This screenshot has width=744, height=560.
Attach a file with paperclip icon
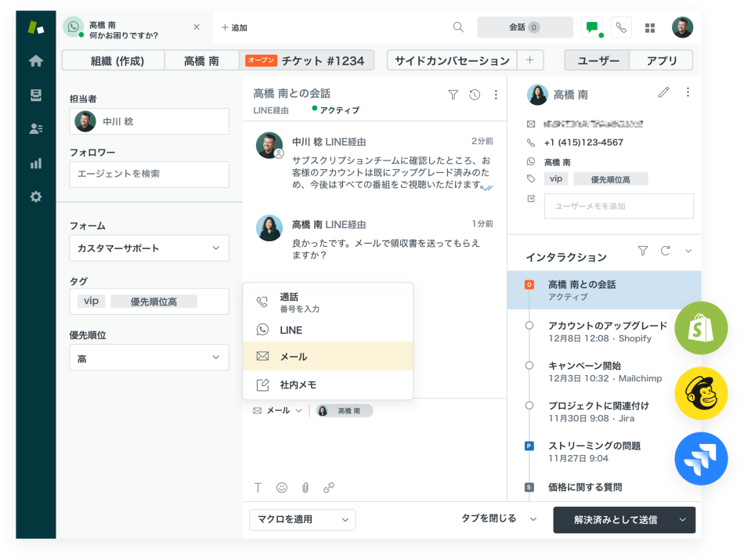point(305,487)
